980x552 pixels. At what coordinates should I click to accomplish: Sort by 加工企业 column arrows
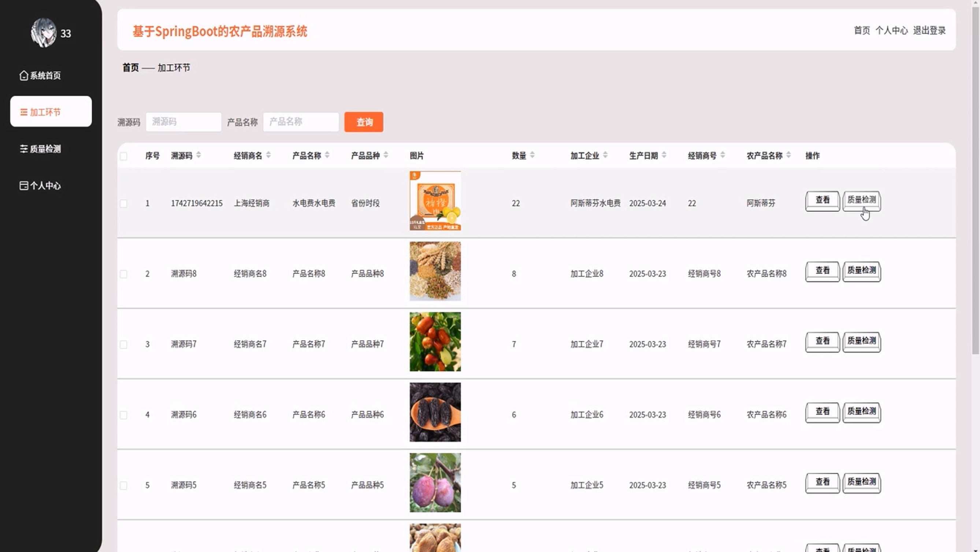(x=605, y=155)
